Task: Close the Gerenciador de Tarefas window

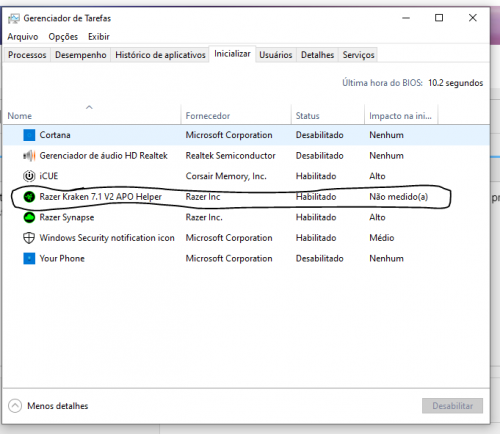Action: [473, 18]
